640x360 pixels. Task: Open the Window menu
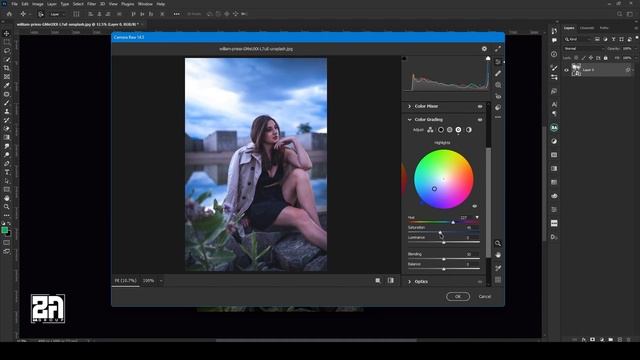tap(145, 4)
